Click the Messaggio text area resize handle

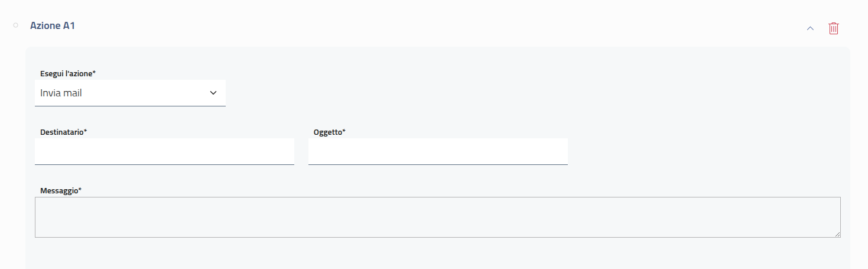point(837,234)
